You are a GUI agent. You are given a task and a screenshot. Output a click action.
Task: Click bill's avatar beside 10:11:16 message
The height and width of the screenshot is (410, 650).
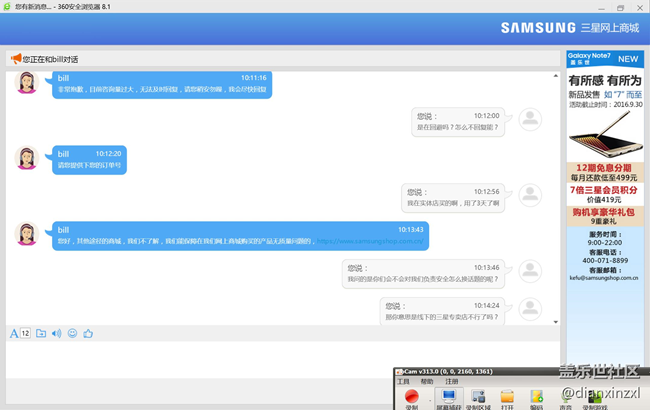27,82
